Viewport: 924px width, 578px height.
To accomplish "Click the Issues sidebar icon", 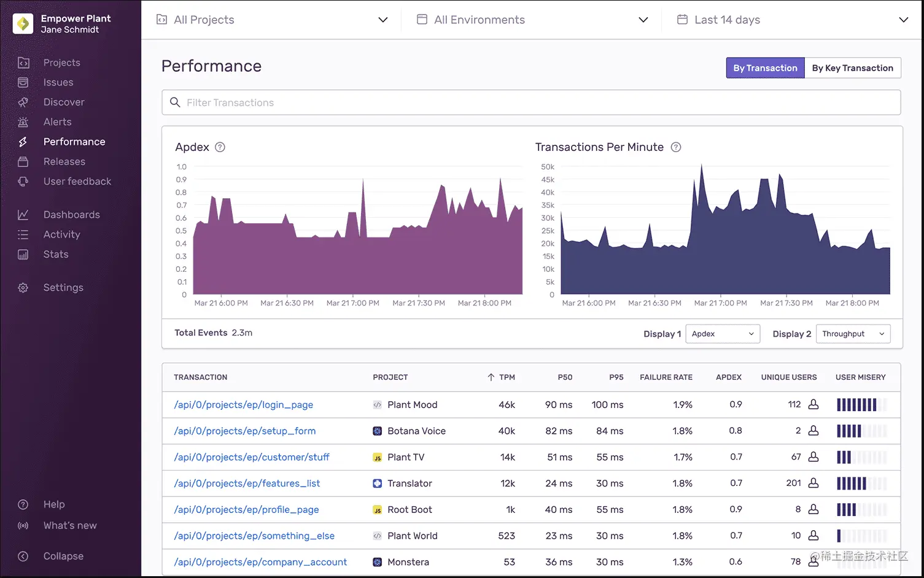I will pos(23,82).
